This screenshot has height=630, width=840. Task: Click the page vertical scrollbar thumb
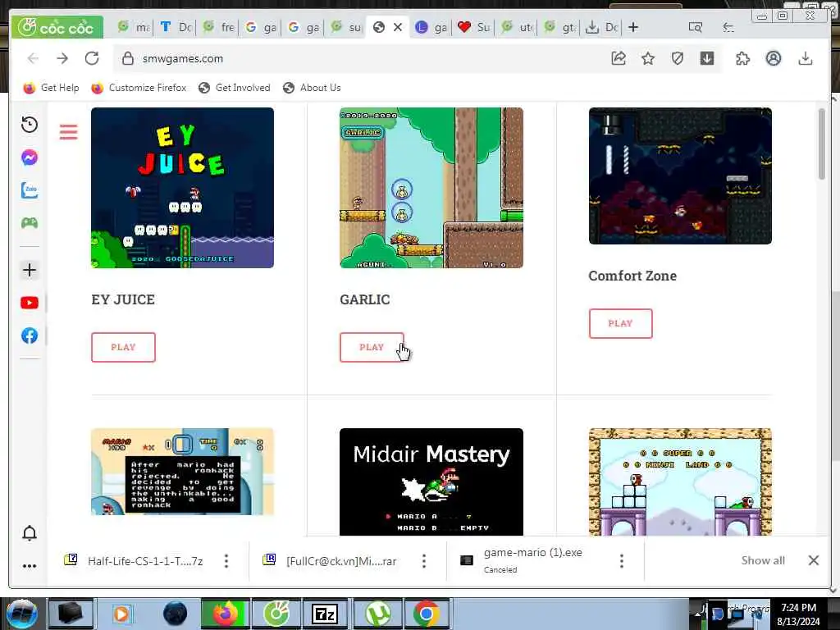tap(822, 144)
